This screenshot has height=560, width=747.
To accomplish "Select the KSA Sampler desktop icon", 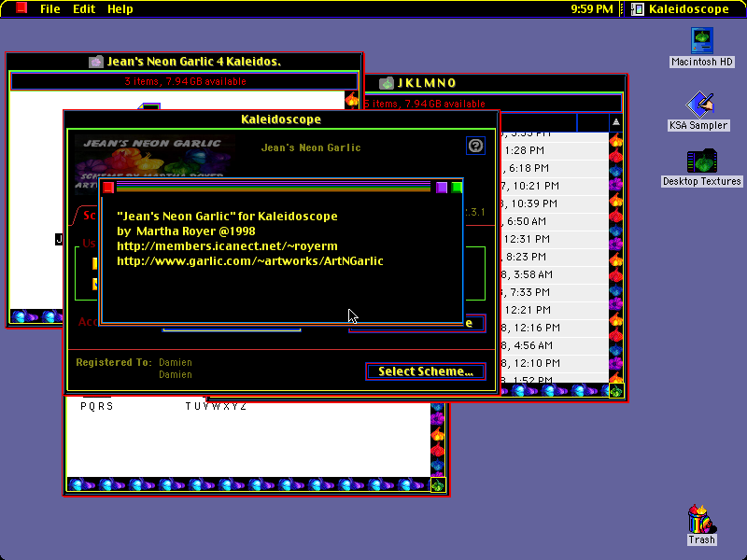I will [699, 105].
